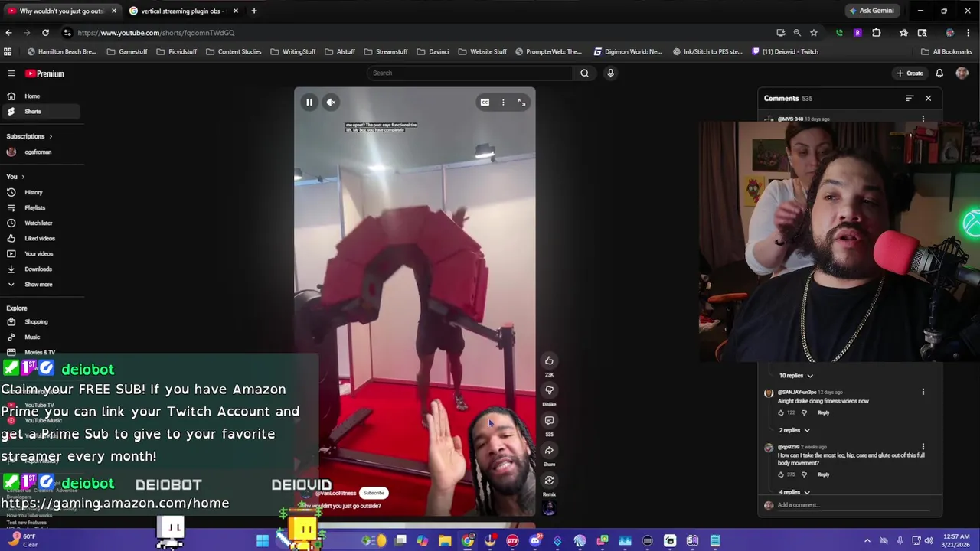This screenshot has height=551, width=980.
Task: Open Music under Explore
Action: pyautogui.click(x=40, y=337)
